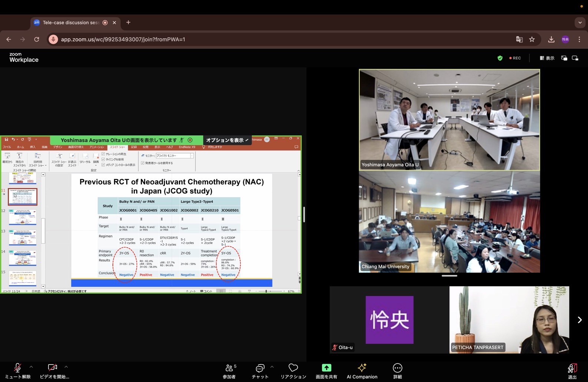Expand video options caret next to ビデオを開始
The height and width of the screenshot is (382, 588).
[66, 367]
